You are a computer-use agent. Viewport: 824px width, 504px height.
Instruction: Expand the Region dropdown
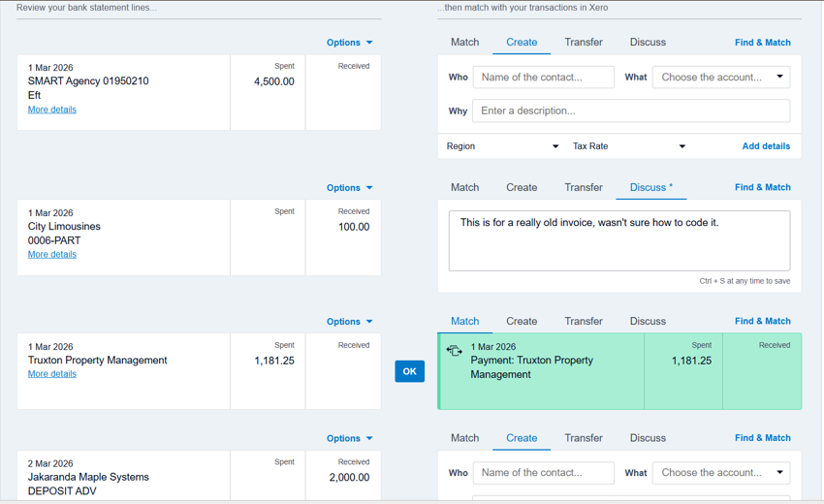coord(502,146)
